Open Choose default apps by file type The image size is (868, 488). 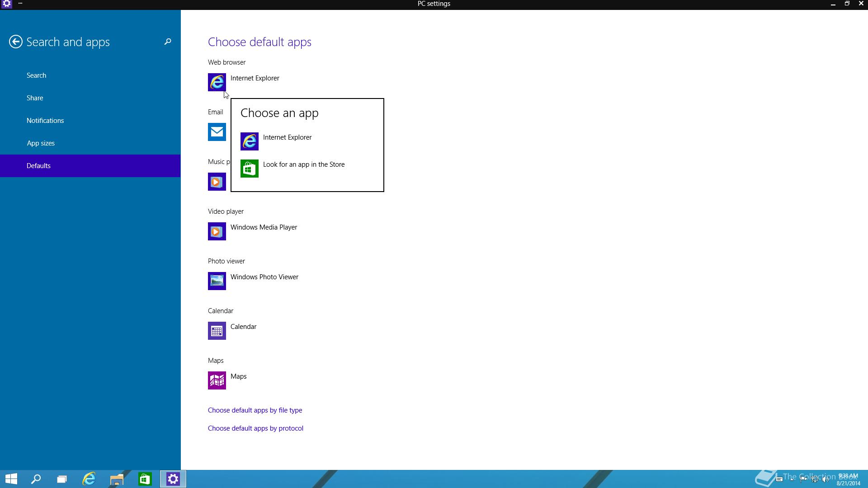click(255, 410)
